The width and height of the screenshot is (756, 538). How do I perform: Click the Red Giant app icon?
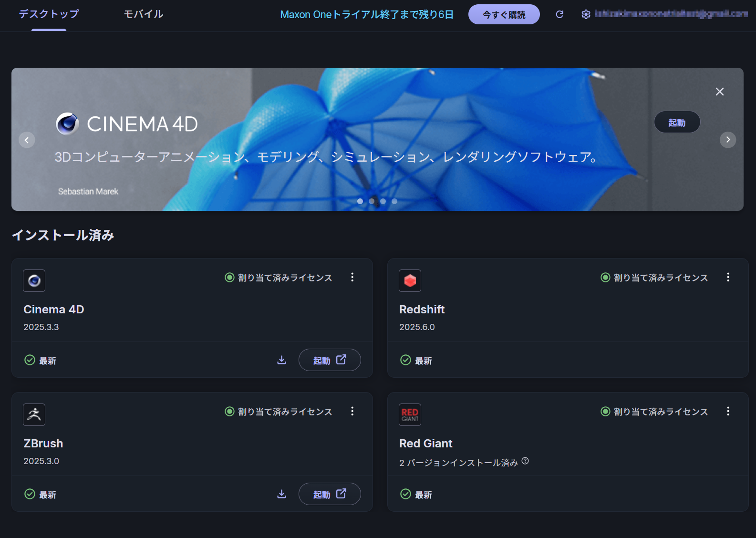(410, 414)
